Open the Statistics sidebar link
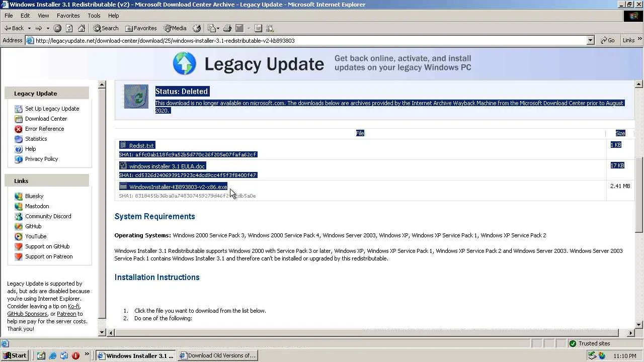This screenshot has width=644, height=362. (x=36, y=139)
